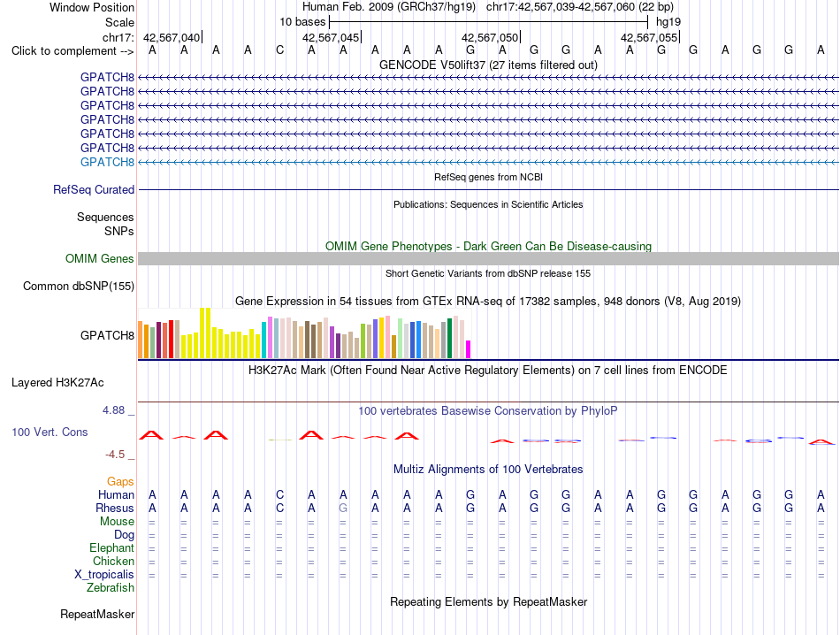This screenshot has height=635, width=840.
Task: Click the first GPATCH8 transcript arrow line
Action: point(488,78)
